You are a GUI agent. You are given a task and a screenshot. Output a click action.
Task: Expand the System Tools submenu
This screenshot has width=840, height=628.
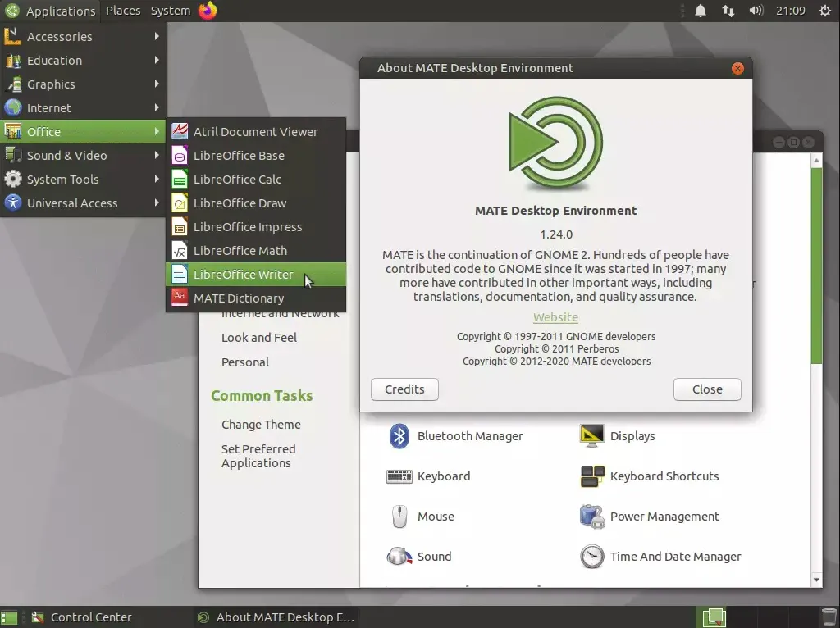coord(84,180)
